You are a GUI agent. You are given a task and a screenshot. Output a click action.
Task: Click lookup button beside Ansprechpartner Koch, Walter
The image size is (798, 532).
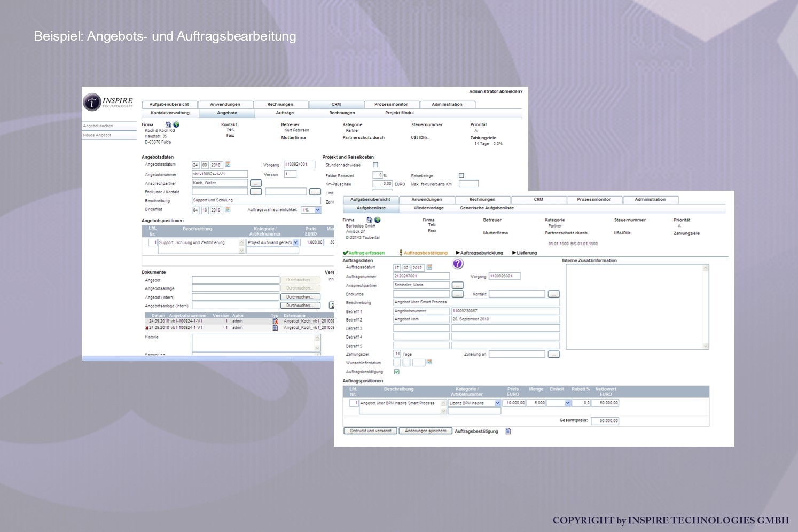tap(256, 183)
